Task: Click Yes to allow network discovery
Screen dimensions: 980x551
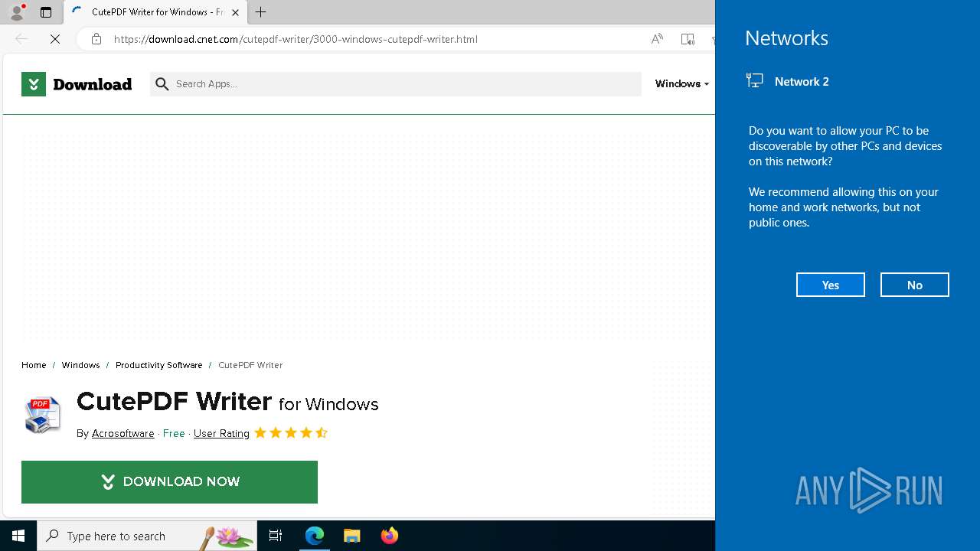Action: (831, 285)
